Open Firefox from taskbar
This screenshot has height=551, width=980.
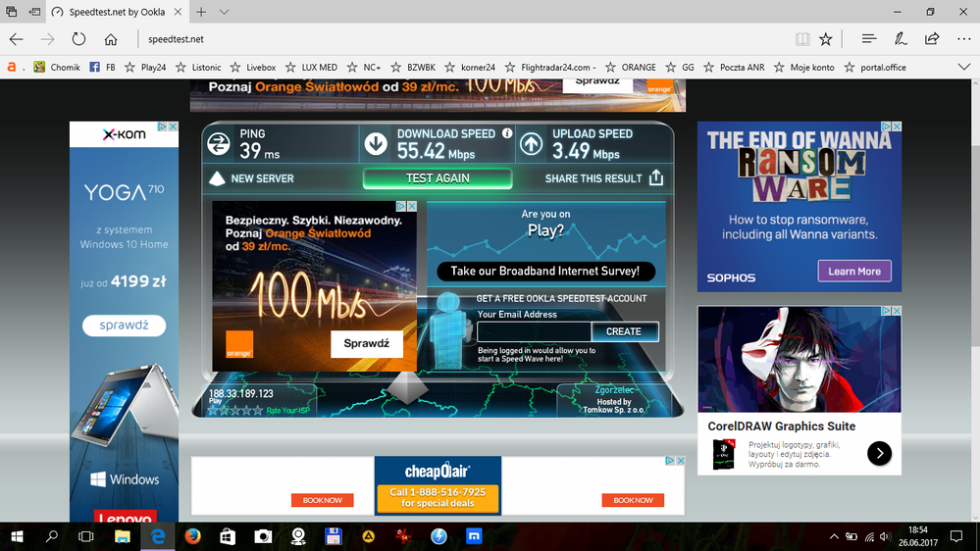[x=192, y=536]
